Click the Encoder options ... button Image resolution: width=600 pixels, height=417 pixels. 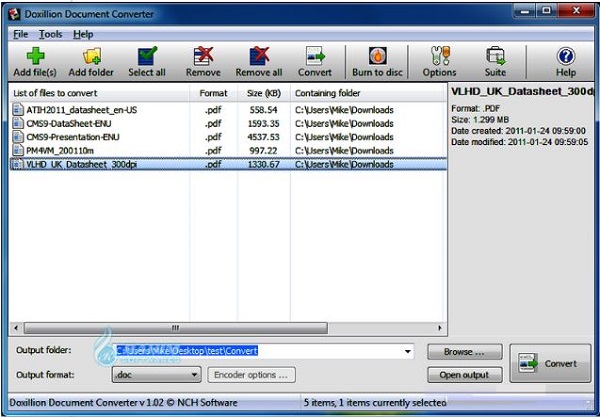pyautogui.click(x=251, y=375)
